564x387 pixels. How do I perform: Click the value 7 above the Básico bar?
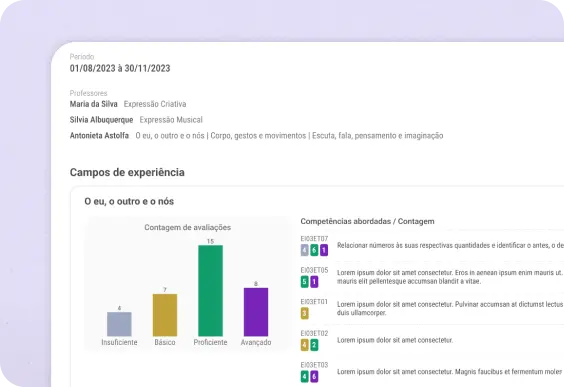click(x=165, y=290)
